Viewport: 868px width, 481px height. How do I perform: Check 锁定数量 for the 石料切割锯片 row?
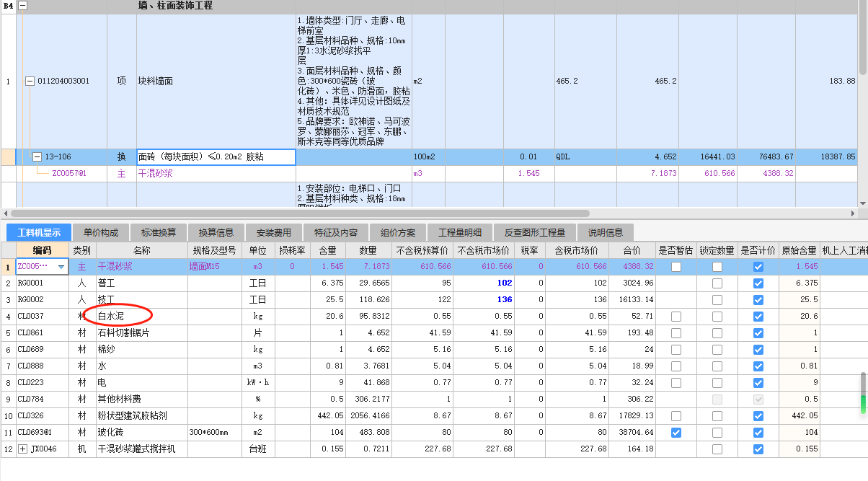pos(717,333)
